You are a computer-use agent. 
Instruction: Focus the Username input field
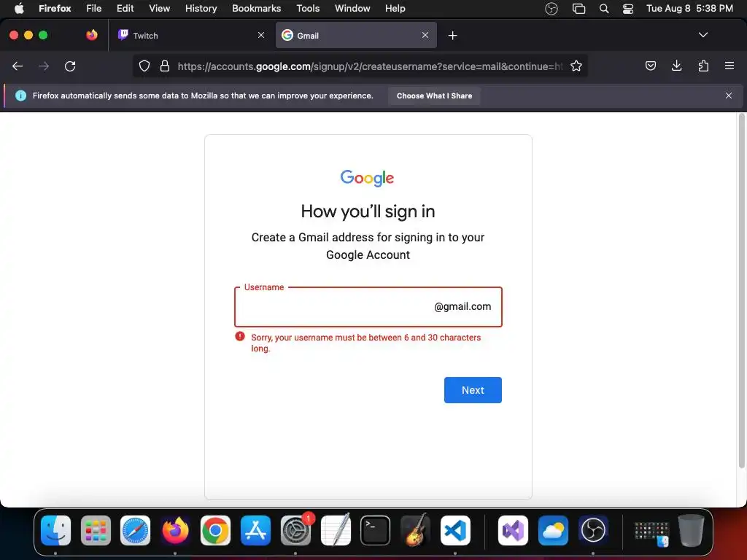368,307
